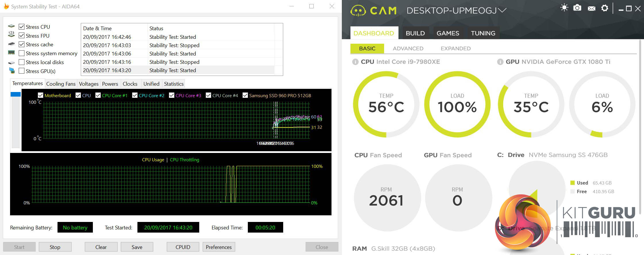Click the Test Started time field

point(168,227)
